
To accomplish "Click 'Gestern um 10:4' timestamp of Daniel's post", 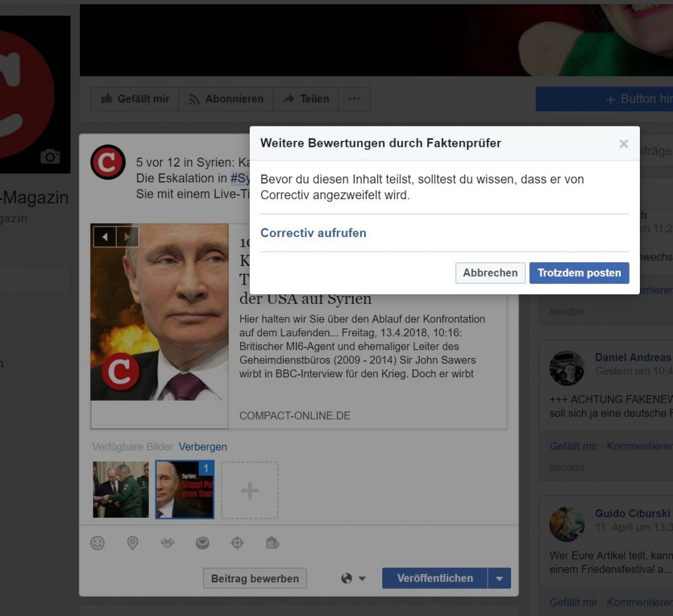I will [633, 372].
